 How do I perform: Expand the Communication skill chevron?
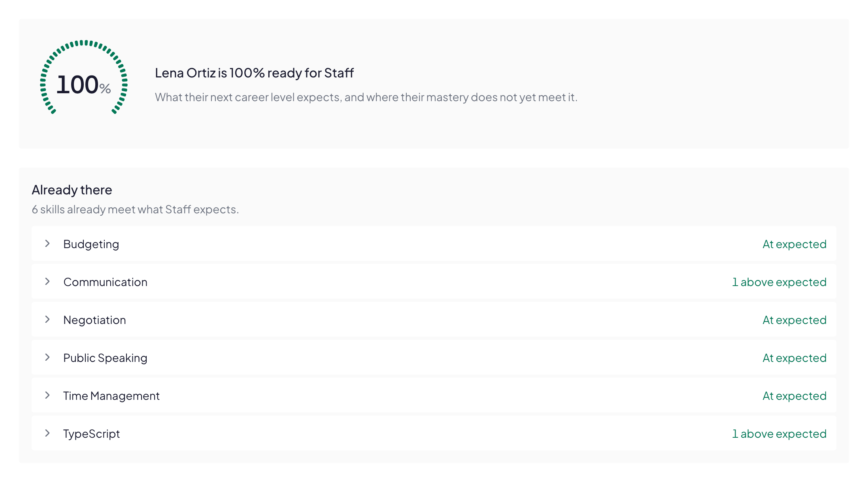47,282
